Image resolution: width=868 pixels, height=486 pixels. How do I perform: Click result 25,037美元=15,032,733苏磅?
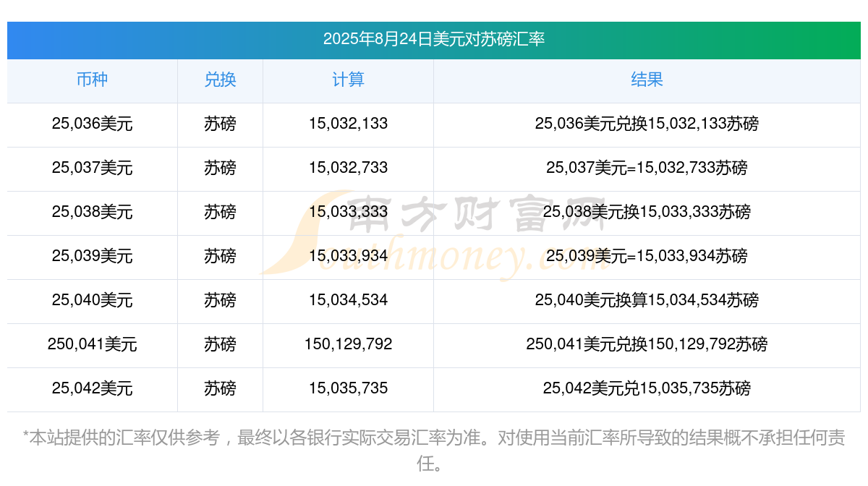(x=647, y=168)
